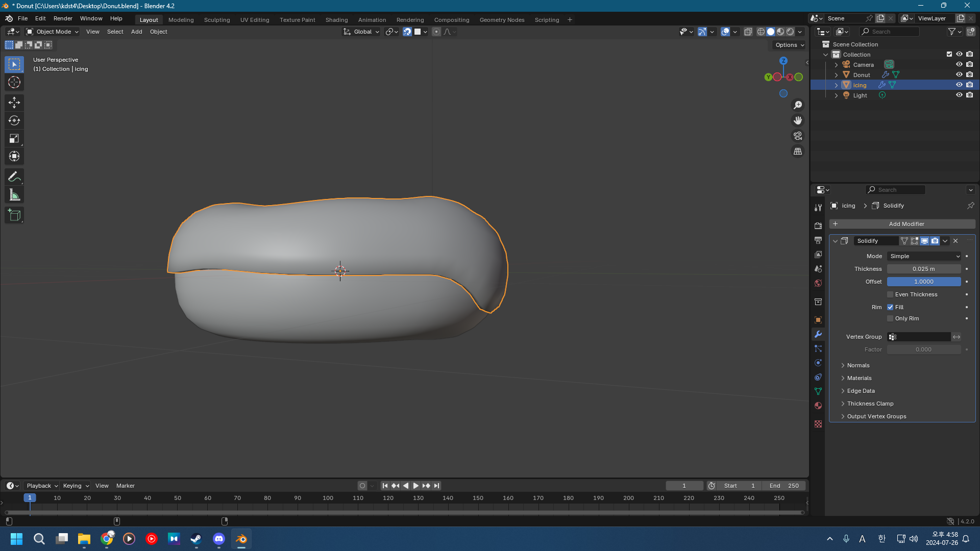This screenshot has width=980, height=551.
Task: Open the Particles properties tab
Action: pyautogui.click(x=818, y=348)
